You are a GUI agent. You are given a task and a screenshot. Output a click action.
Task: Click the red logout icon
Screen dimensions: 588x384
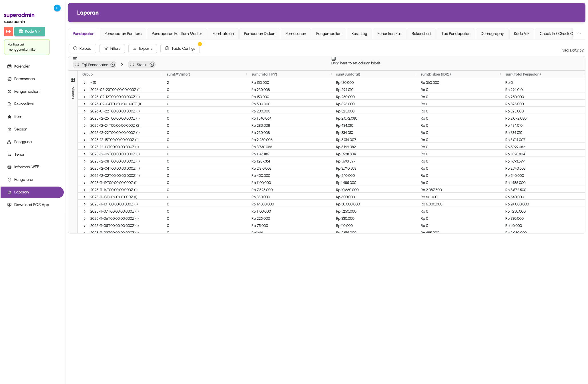[8, 31]
